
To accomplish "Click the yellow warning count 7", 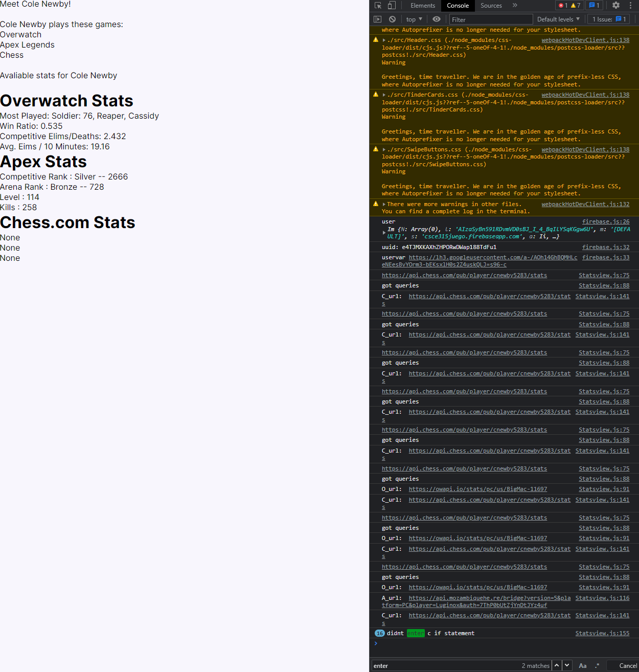I will [576, 6].
